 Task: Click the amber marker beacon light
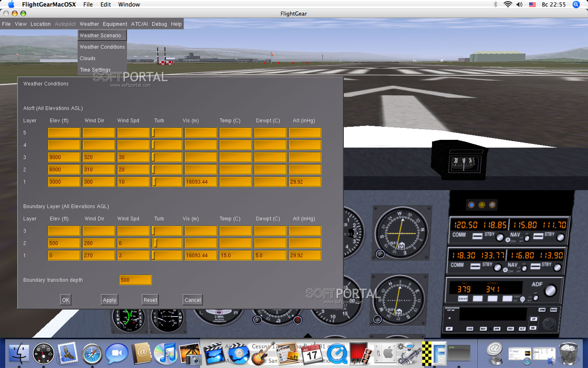[482, 205]
